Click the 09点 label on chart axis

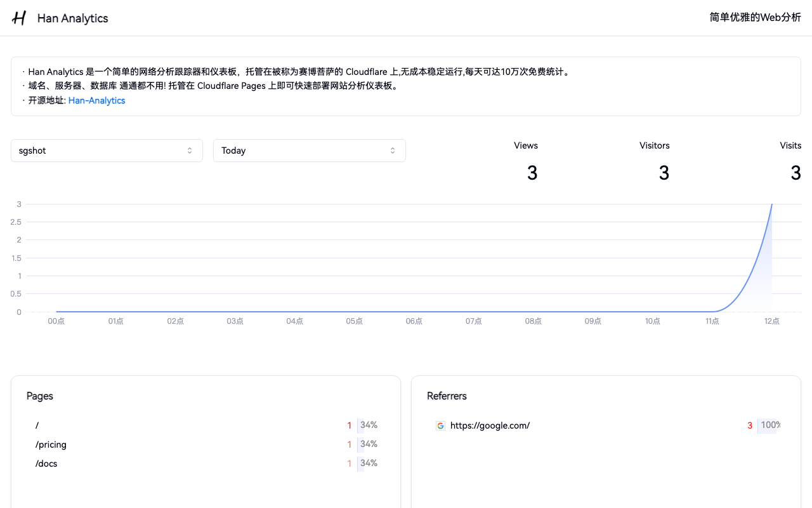(593, 321)
